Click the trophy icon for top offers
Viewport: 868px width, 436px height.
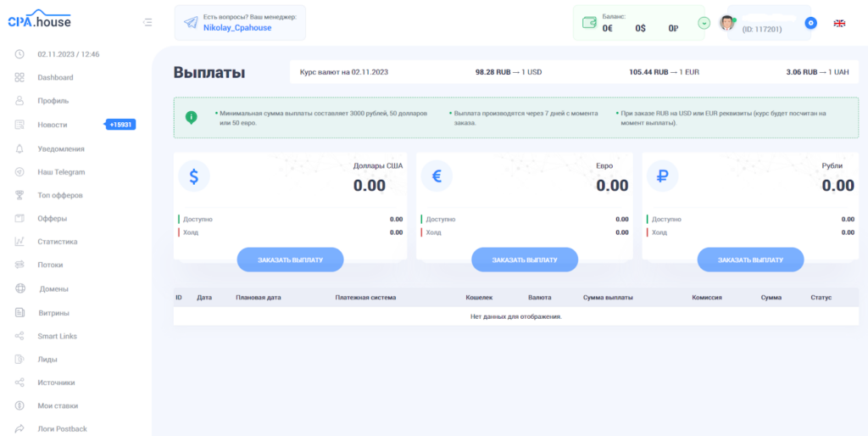[x=19, y=195]
